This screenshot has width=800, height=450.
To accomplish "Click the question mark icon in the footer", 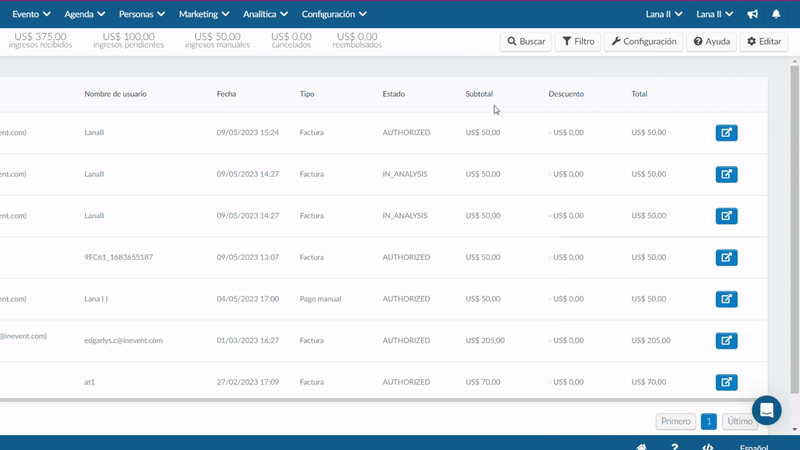I will (675, 447).
